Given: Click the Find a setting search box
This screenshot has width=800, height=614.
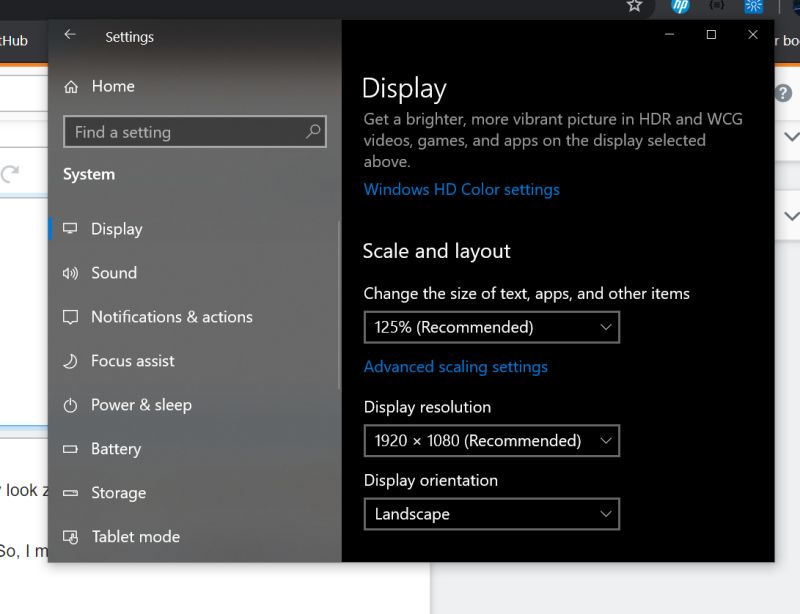Looking at the screenshot, I should point(195,132).
